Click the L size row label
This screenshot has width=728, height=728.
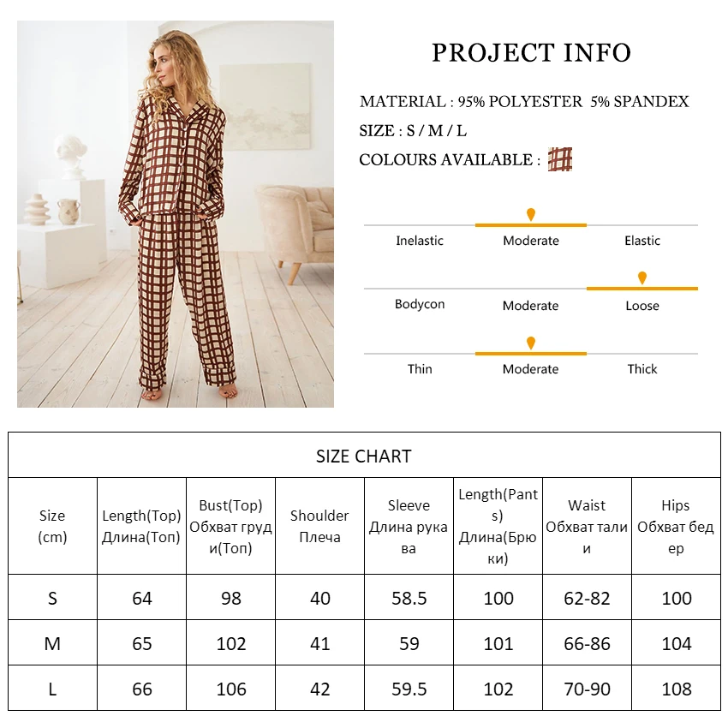tap(52, 689)
